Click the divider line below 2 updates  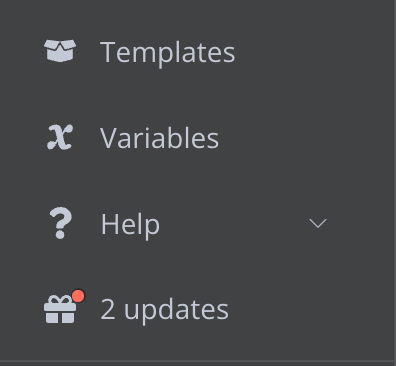(197, 361)
